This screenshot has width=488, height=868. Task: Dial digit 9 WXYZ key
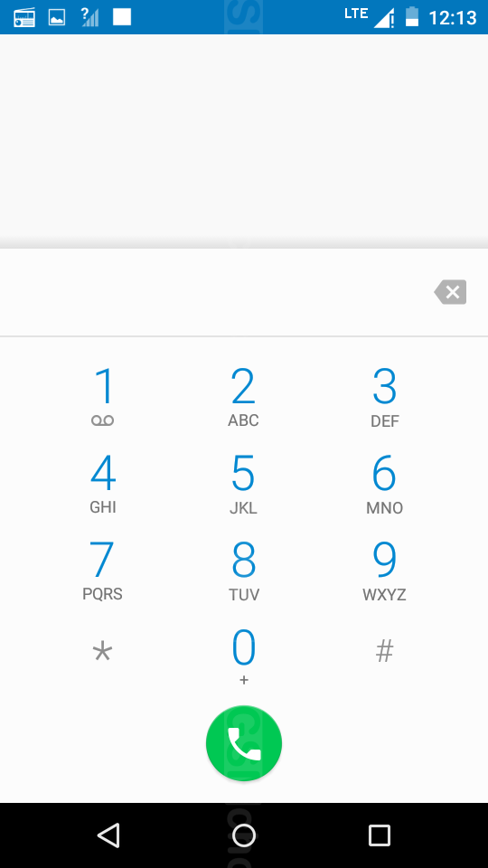click(385, 571)
